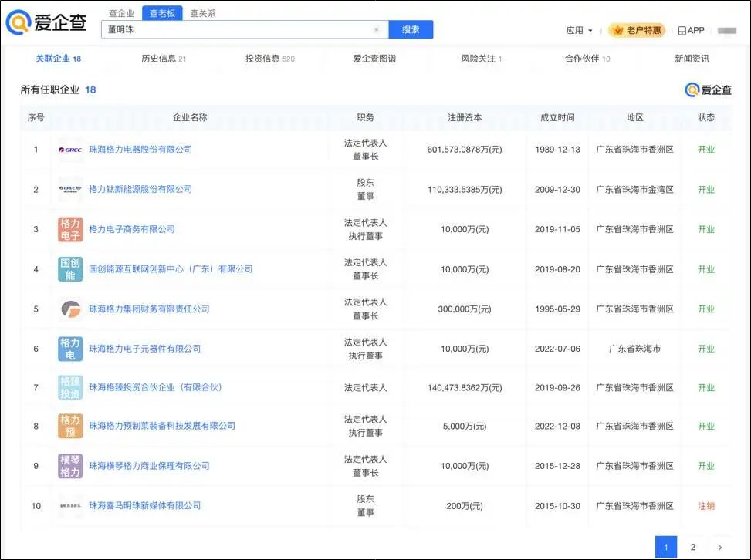Click the 地区 column header

point(635,117)
